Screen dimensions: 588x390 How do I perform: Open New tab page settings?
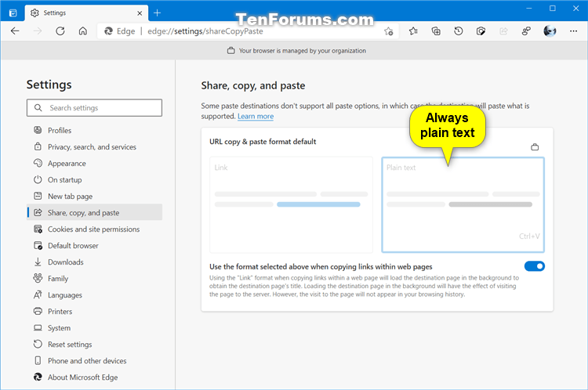click(x=95, y=197)
